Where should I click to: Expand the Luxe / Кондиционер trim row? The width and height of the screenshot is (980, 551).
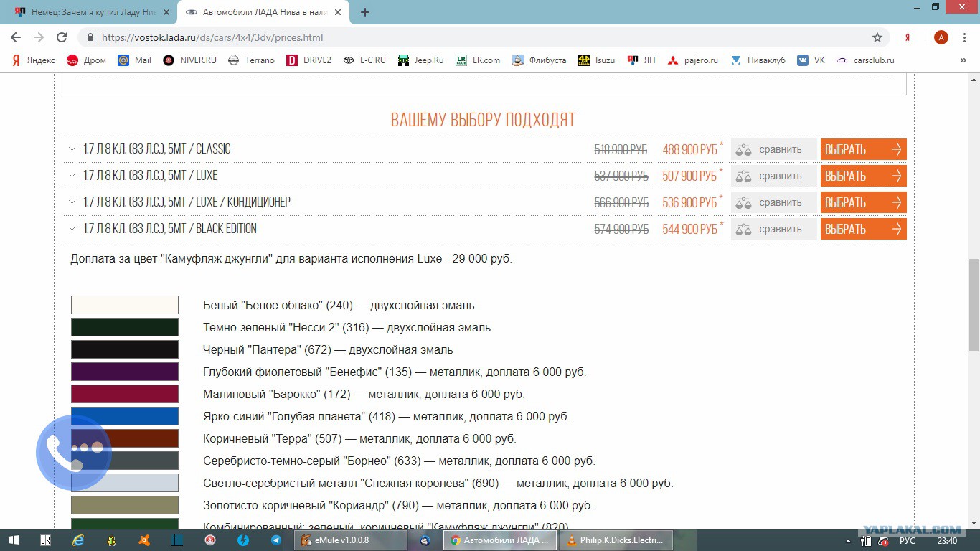click(x=72, y=202)
